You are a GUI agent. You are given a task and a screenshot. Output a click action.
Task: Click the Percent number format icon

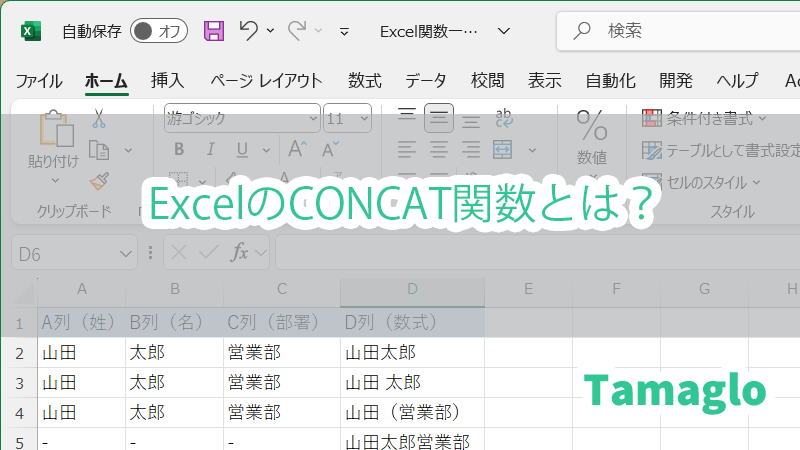[x=592, y=126]
